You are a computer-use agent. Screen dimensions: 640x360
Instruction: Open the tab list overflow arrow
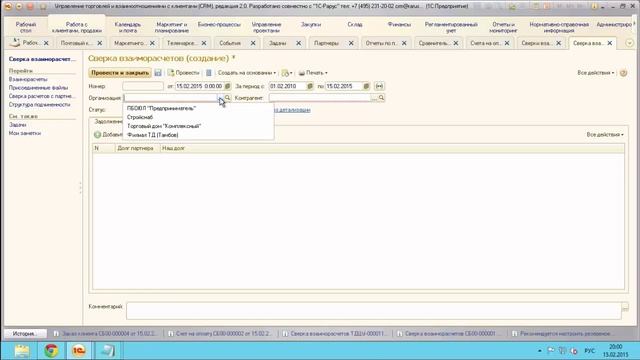(629, 43)
